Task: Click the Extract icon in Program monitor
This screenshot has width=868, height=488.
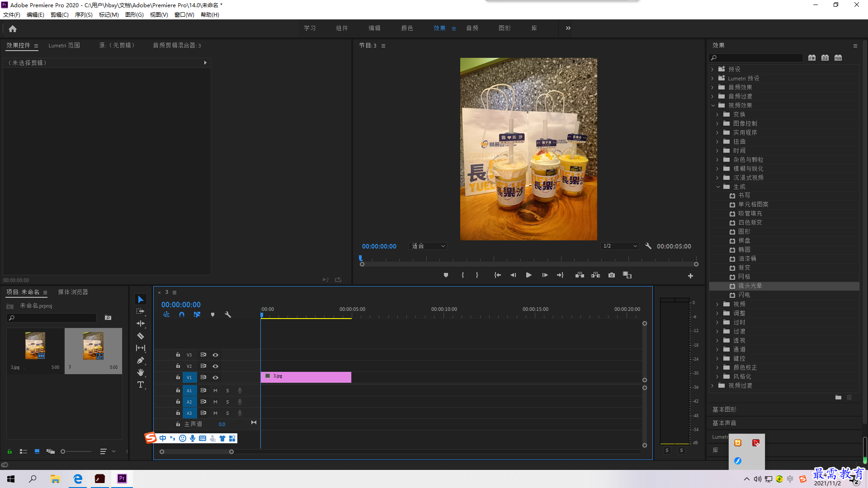Action: coord(595,275)
